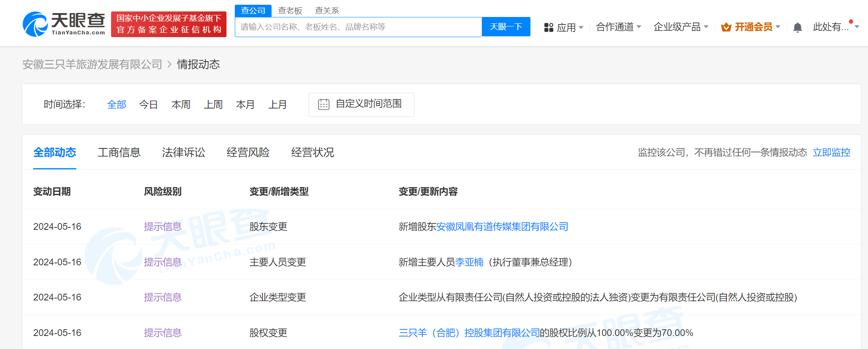Click the 风险级别 column header
Viewport: 868px width, 349px height.
point(162,191)
